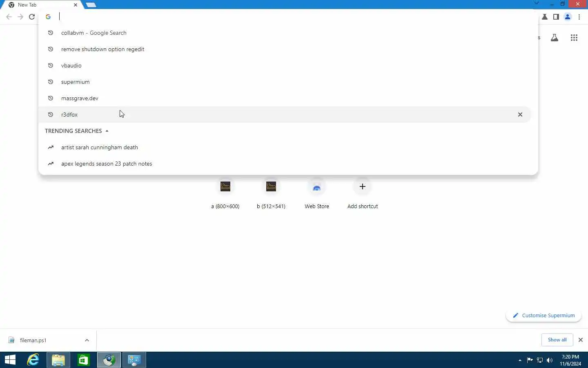Click Customise Supermium button
Viewport: 588px width, 368px height.
tap(543, 315)
